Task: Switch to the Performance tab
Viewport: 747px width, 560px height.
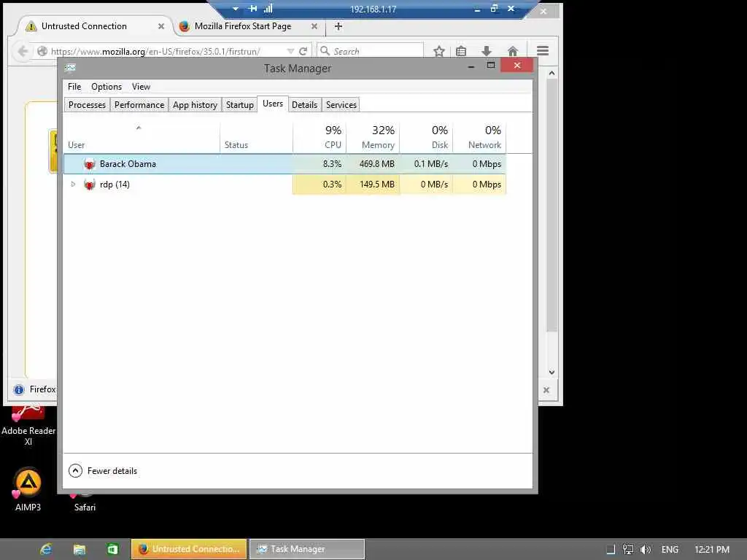Action: (139, 105)
